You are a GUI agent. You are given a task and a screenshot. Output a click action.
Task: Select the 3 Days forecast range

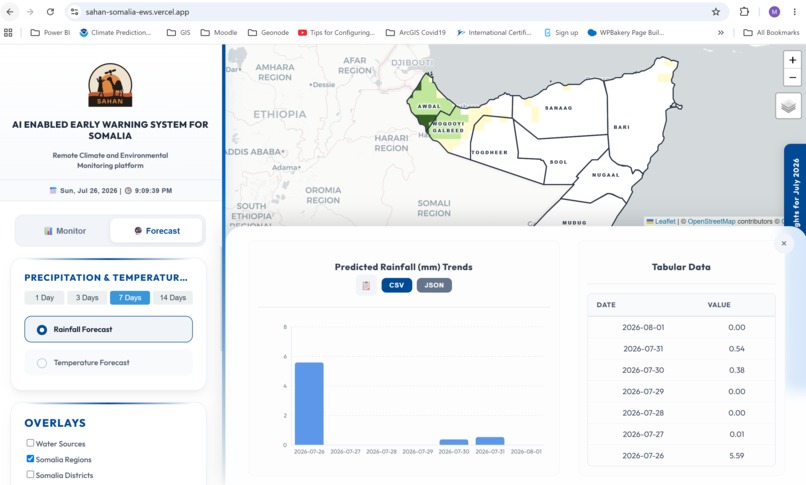coord(87,297)
